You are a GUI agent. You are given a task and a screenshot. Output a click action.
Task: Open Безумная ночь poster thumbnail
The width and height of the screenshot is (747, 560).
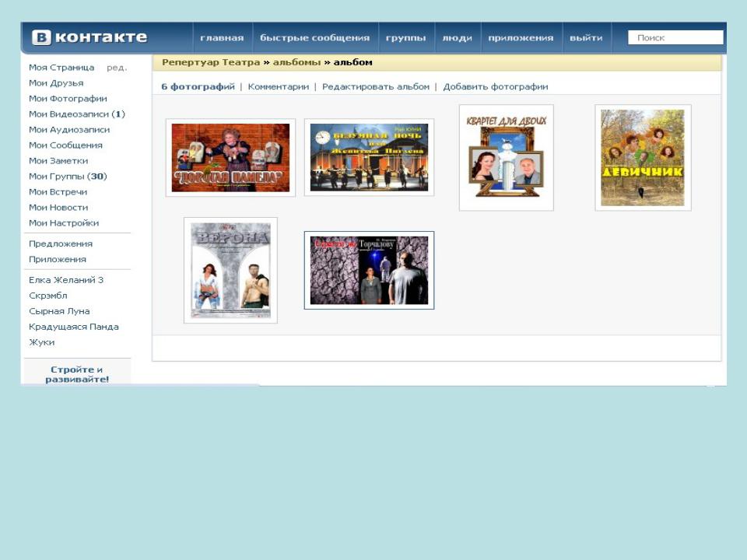click(x=369, y=157)
